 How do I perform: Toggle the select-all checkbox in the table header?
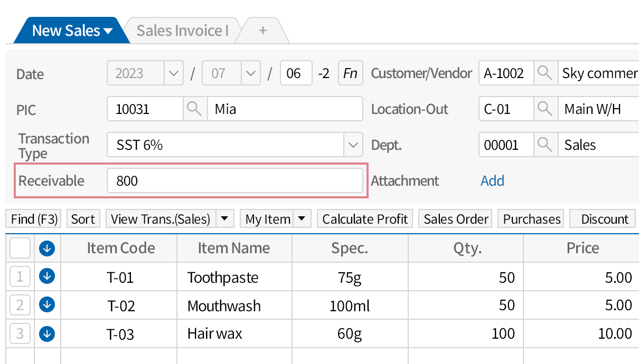point(20,247)
